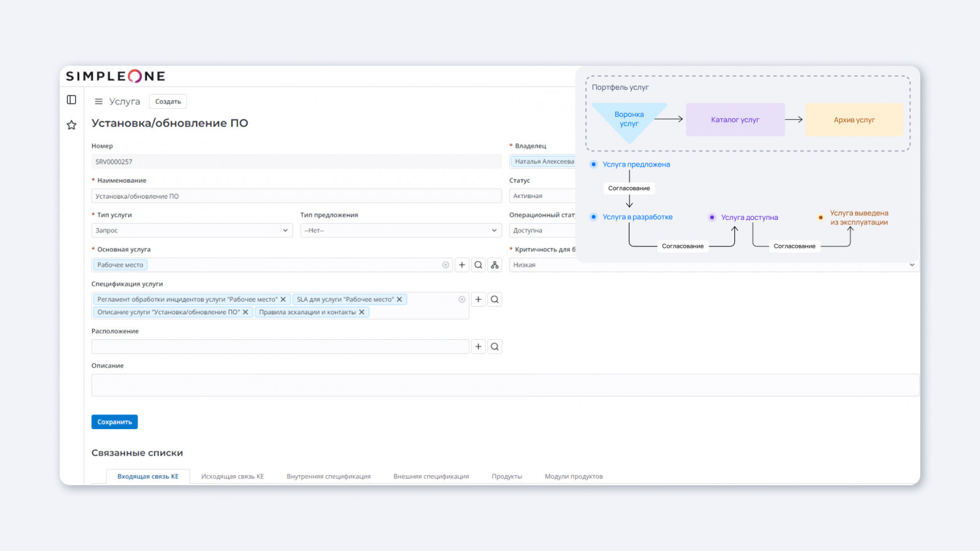Image resolution: width=980 pixels, height=551 pixels.
Task: Add new Расположение record
Action: click(478, 347)
